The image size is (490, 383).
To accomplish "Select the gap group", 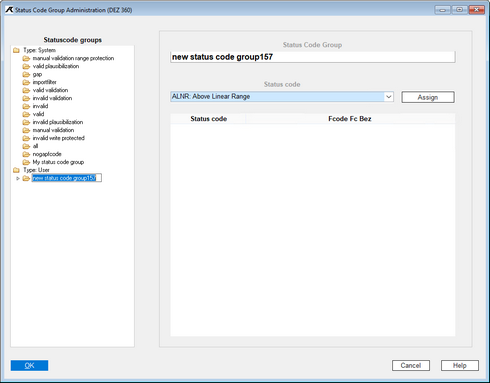I will [x=37, y=74].
